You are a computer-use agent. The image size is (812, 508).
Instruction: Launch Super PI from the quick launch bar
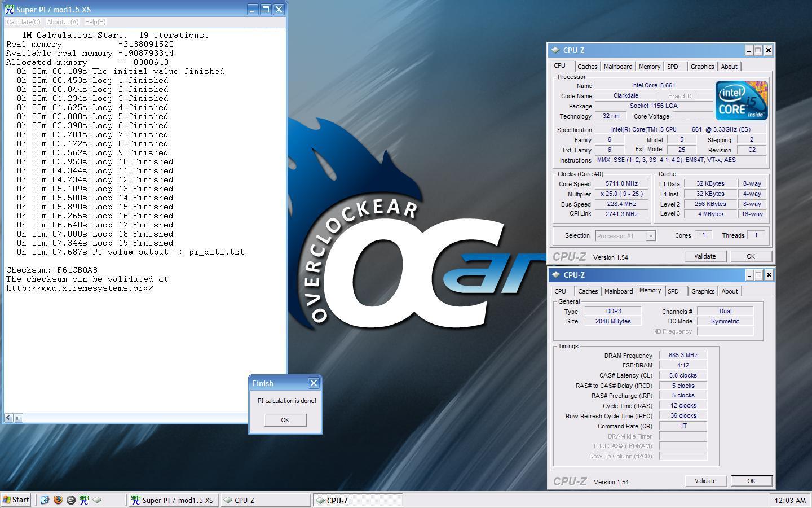pos(84,500)
